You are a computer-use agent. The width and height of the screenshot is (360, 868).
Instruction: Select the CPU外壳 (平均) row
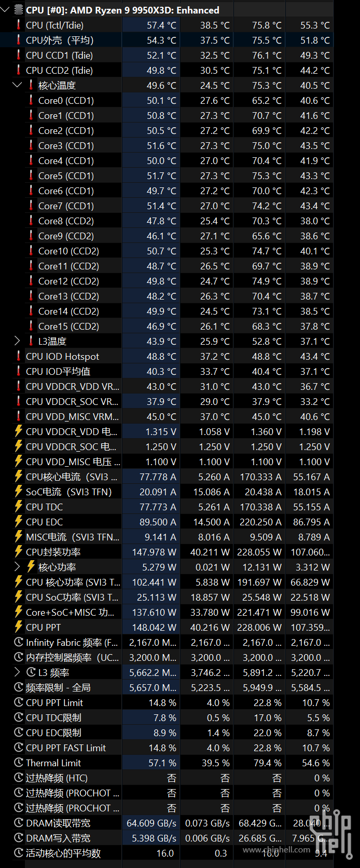(167, 40)
